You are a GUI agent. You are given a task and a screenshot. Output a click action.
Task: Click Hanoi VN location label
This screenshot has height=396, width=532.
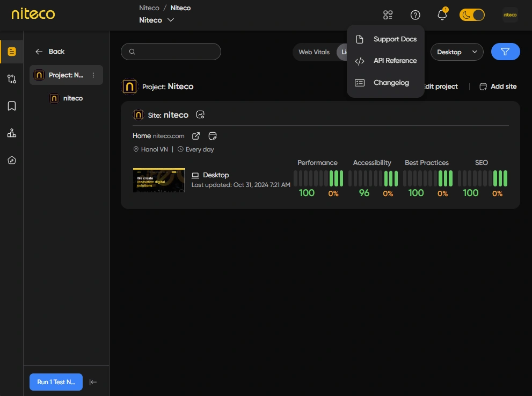coord(151,149)
